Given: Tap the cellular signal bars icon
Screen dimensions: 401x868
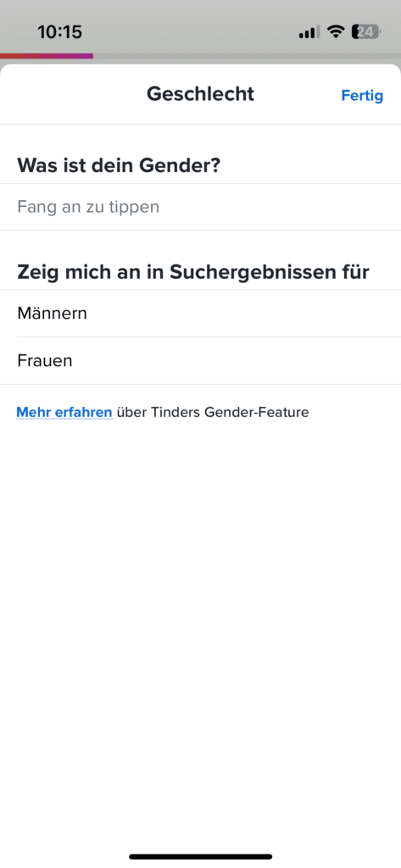Looking at the screenshot, I should click(309, 33).
